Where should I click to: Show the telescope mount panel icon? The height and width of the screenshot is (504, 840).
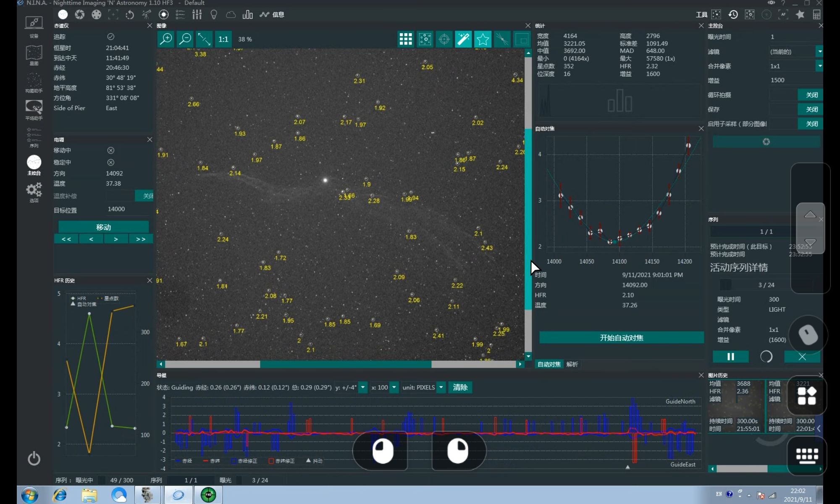pos(147,15)
